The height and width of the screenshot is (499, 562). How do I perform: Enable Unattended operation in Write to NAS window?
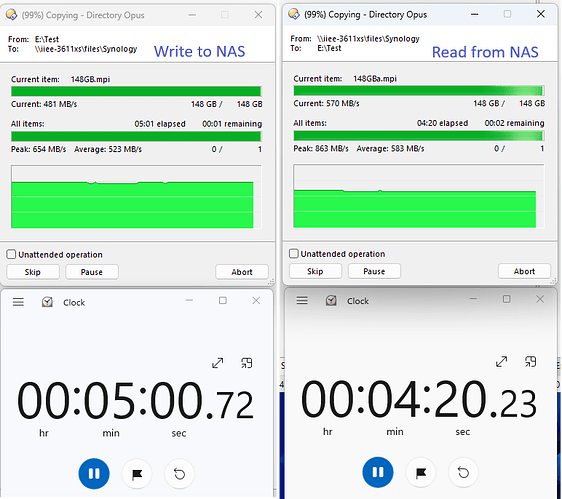11,254
